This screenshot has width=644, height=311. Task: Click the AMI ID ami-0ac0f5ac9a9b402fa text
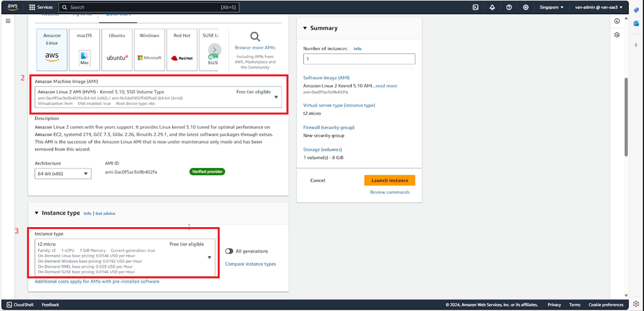coord(131,172)
